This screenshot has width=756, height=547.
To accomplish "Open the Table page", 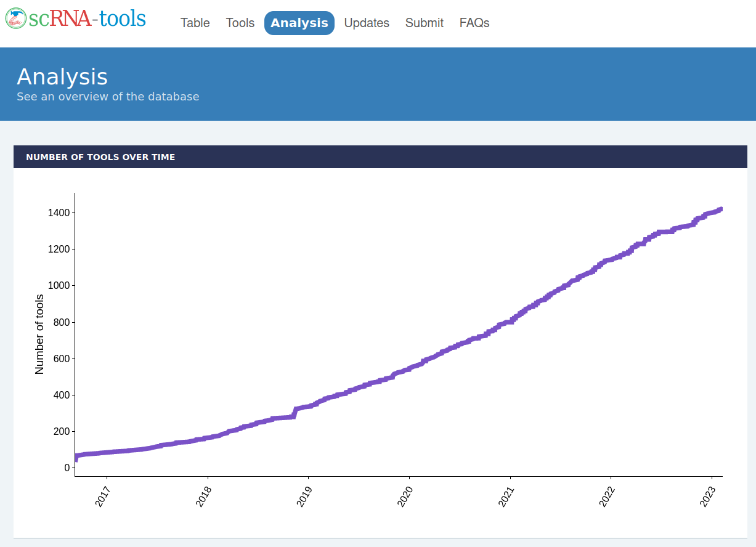I will click(195, 23).
